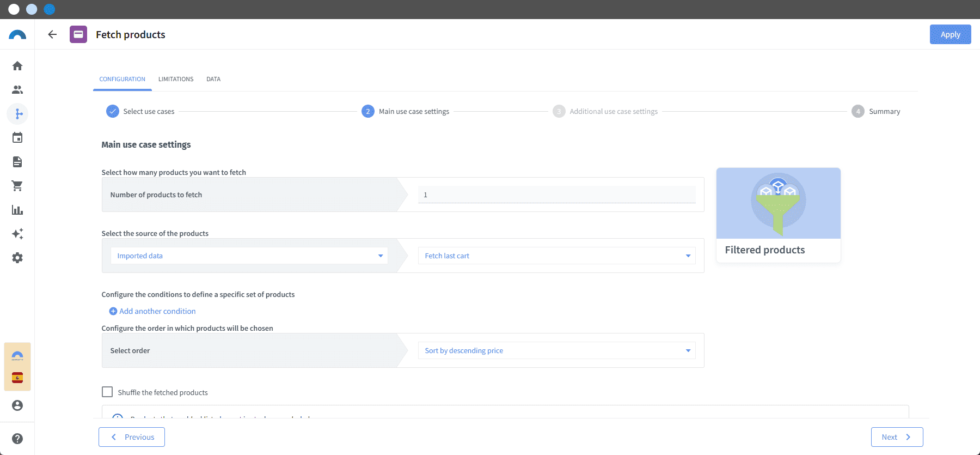Open the Sort by descending price dropdown
The image size is (980, 455).
[557, 350]
